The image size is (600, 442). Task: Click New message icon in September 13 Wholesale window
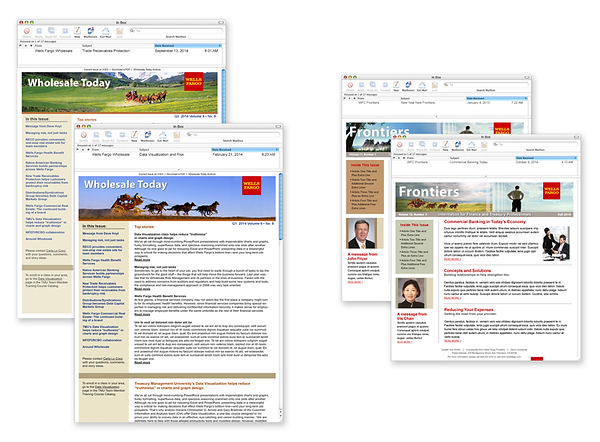click(77, 30)
